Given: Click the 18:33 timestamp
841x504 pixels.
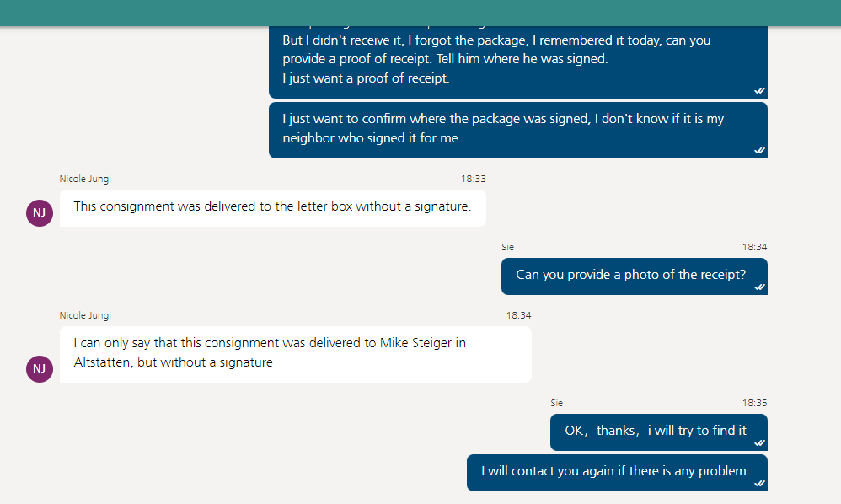Looking at the screenshot, I should pos(473,179).
